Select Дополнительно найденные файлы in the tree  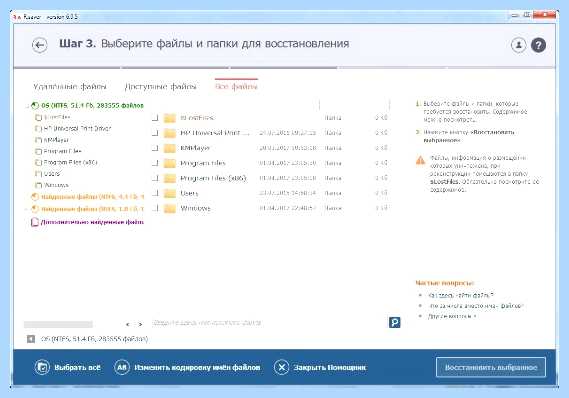tap(92, 222)
